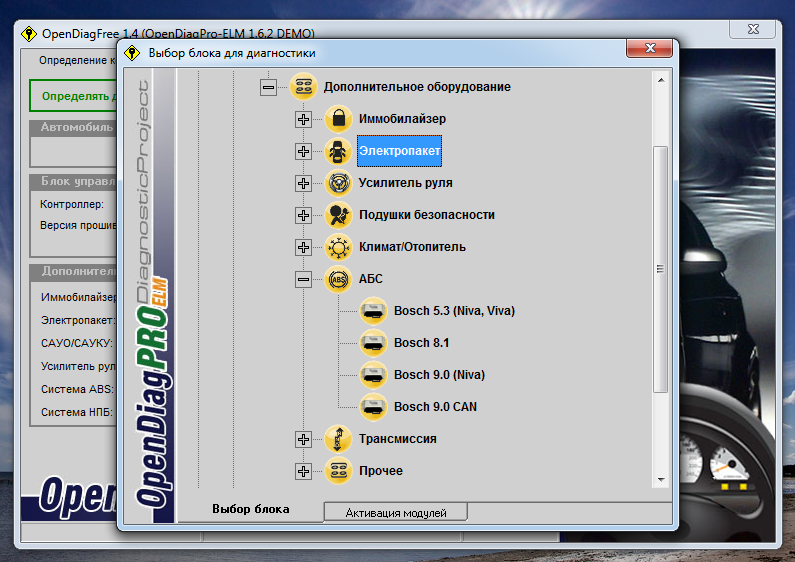
Task: Close the Выбор блока для диагностики dialog
Action: [649, 48]
